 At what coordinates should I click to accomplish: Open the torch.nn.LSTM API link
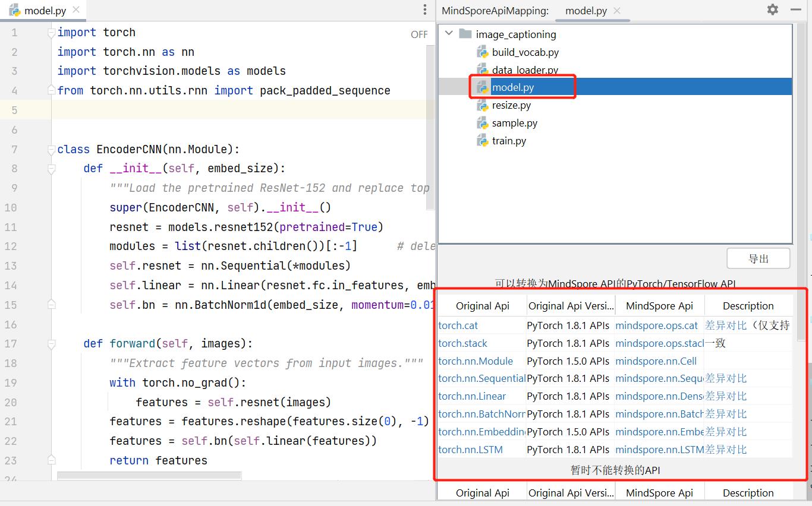click(470, 450)
